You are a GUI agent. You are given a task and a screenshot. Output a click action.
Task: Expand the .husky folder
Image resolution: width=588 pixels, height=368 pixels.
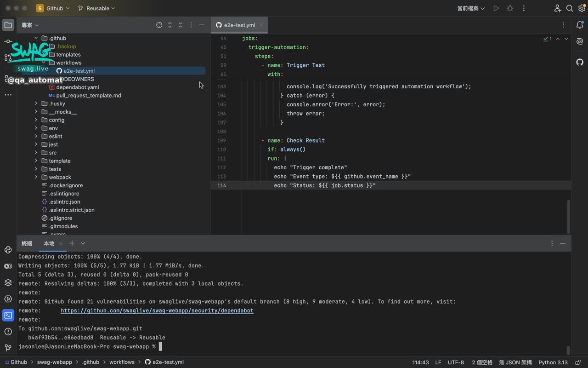pos(36,103)
